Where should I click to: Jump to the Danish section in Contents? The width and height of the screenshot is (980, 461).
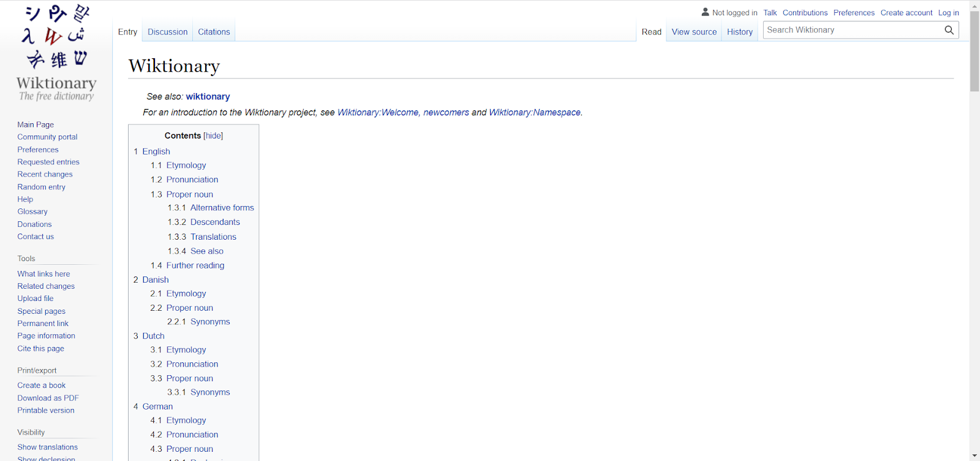point(155,280)
